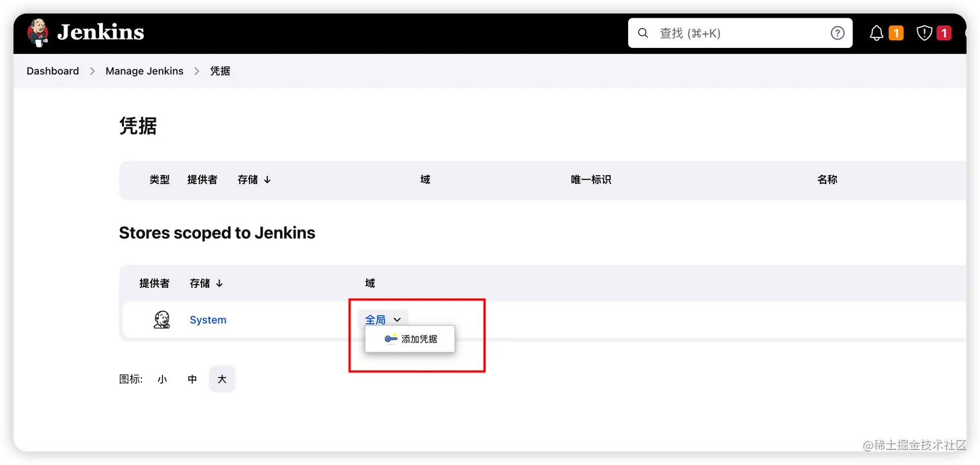The width and height of the screenshot is (980, 465).
Task: Open notifications bell icon
Action: (x=876, y=33)
